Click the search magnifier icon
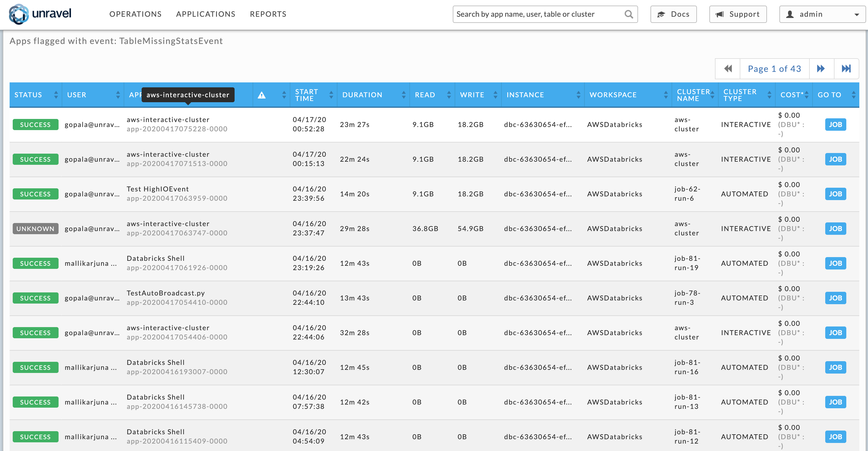 click(x=628, y=14)
